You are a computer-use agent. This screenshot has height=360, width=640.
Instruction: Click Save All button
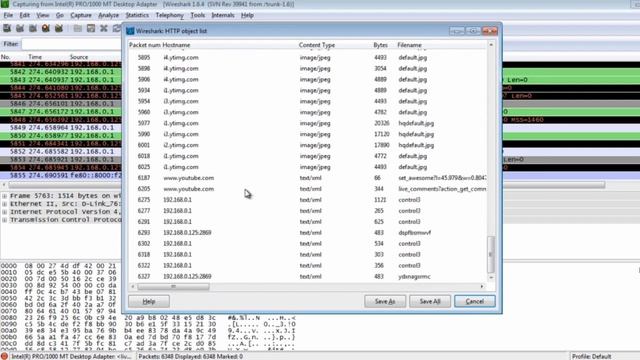point(430,301)
